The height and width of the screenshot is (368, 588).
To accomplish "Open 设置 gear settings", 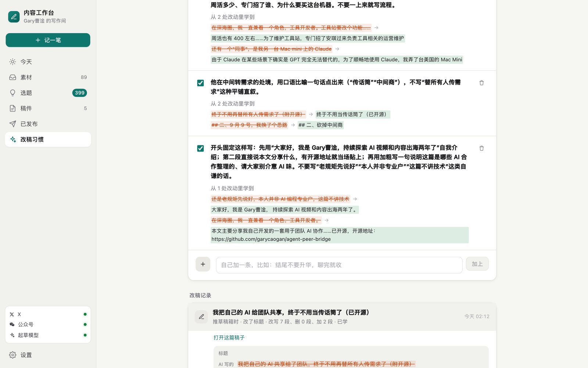I will coord(48,355).
